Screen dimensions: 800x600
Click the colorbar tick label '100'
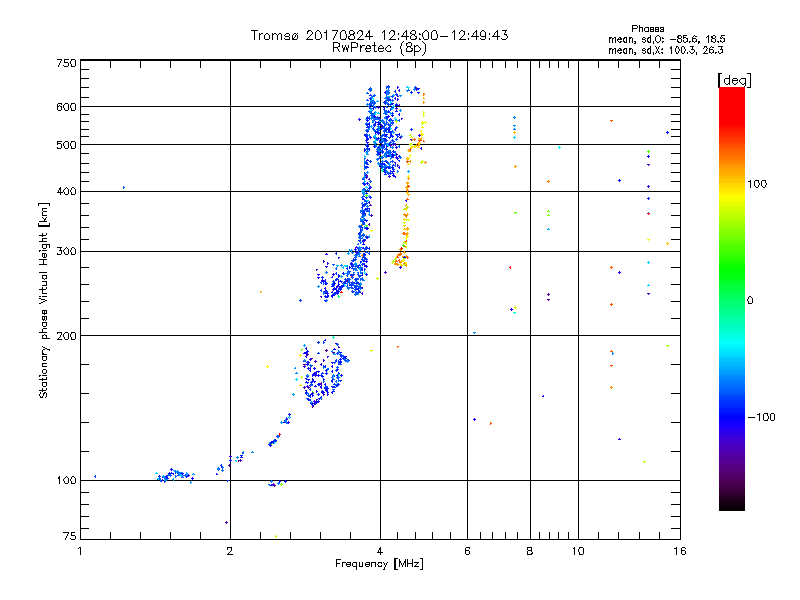pos(757,184)
